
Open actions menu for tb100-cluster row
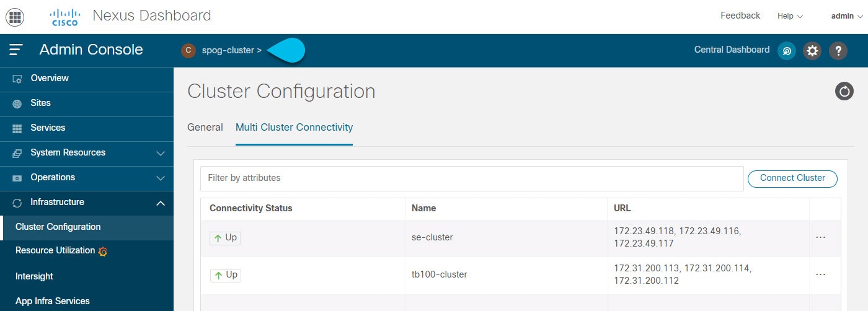[820, 274]
